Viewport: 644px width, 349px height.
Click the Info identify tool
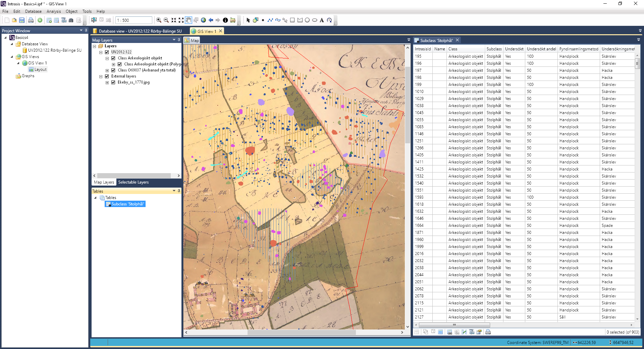tap(225, 20)
